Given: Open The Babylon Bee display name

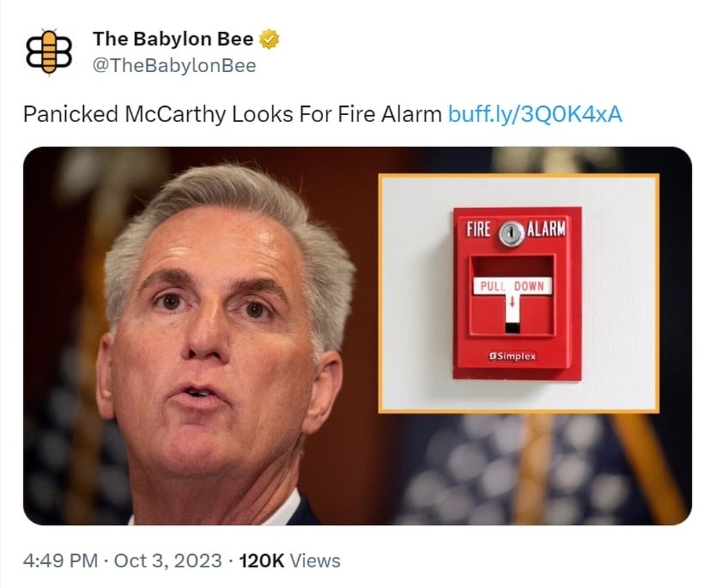Looking at the screenshot, I should [x=173, y=39].
